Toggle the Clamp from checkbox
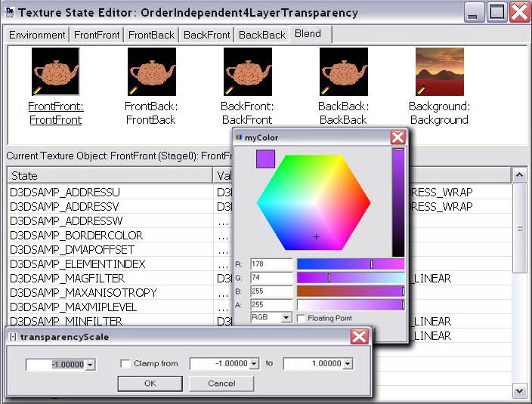Screen dimensions: 532x404 [125, 364]
